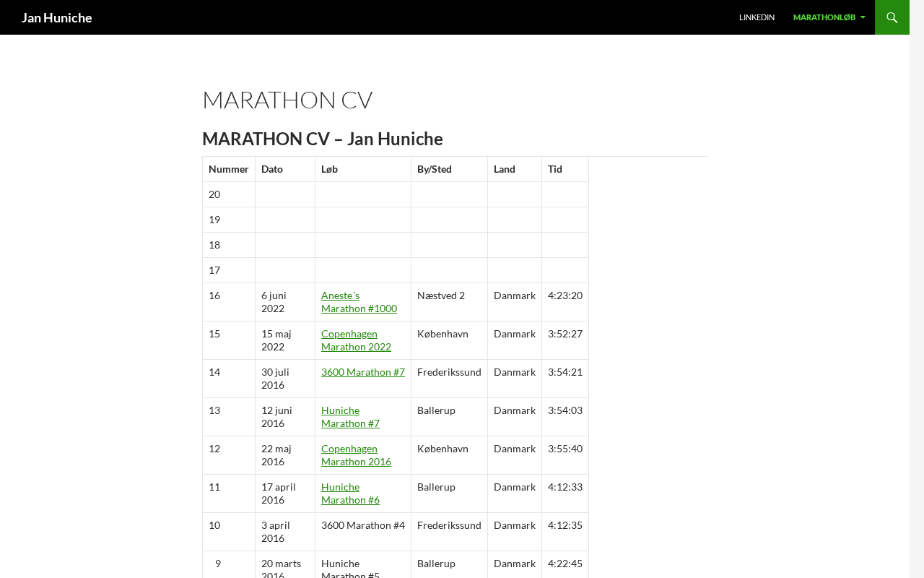Click the Dato column header

(x=272, y=169)
